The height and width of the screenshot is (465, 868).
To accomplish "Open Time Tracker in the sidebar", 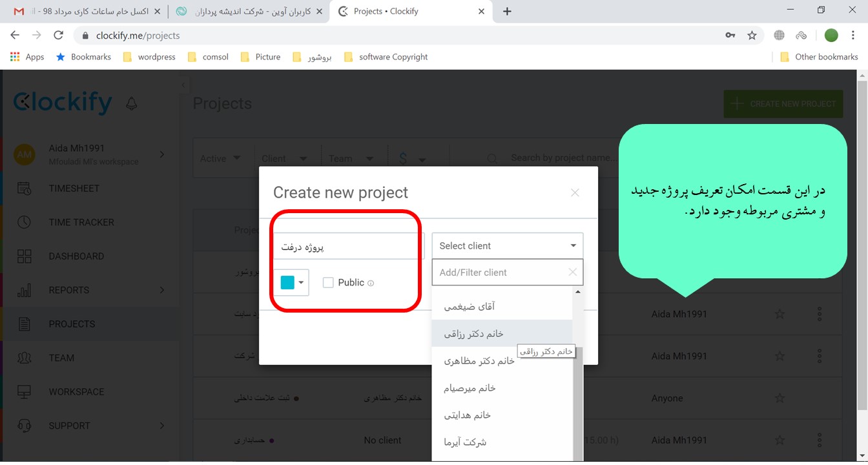I will [x=81, y=222].
